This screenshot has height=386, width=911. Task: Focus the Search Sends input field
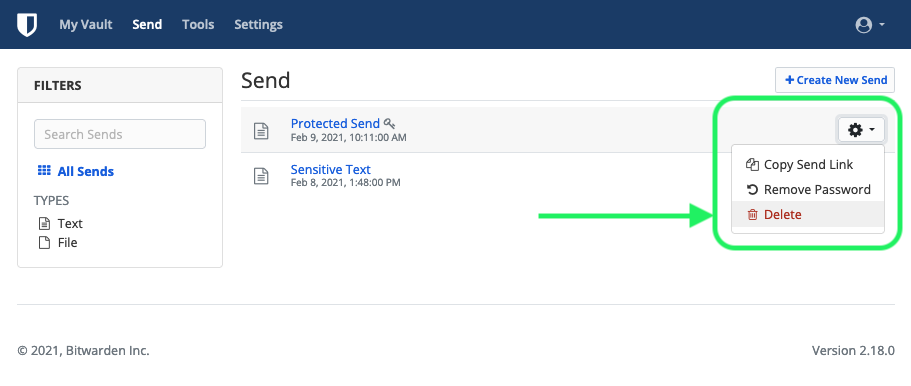point(120,134)
